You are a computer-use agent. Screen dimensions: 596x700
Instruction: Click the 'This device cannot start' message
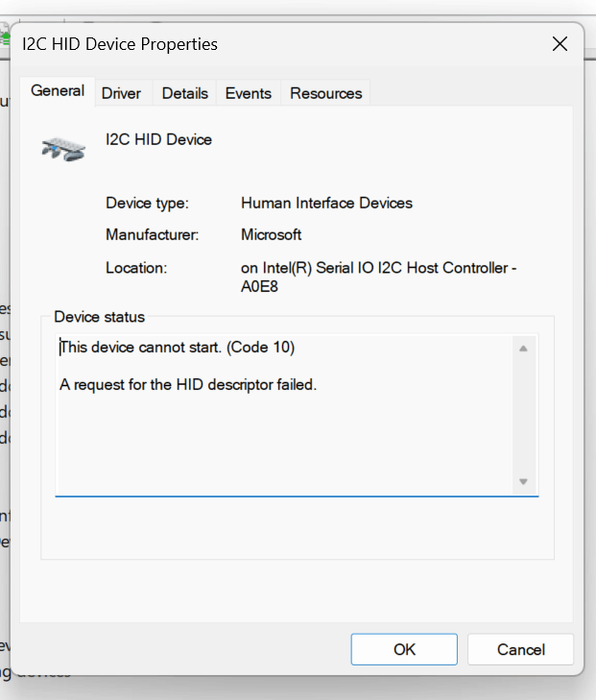coord(178,348)
